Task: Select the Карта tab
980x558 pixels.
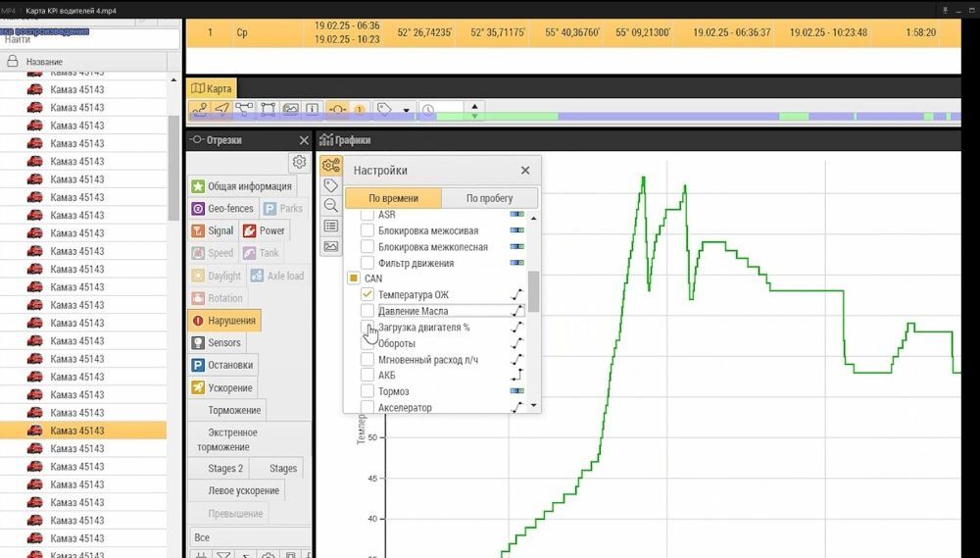Action: pos(212,88)
